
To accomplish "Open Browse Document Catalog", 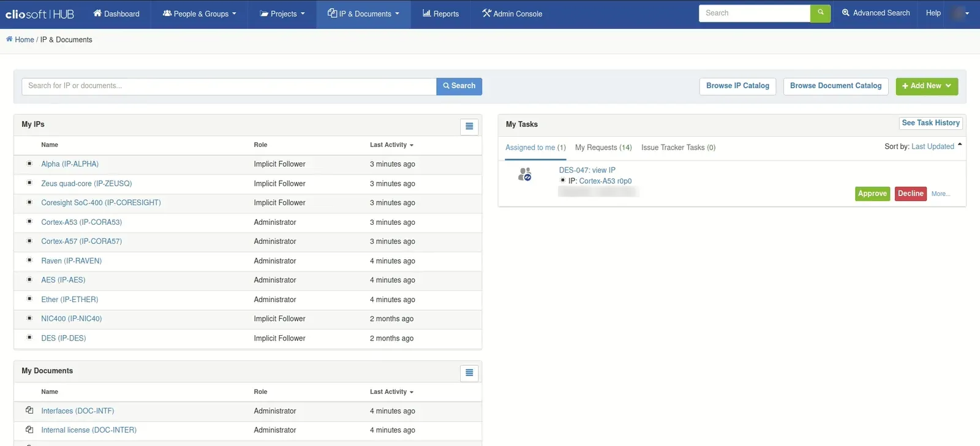I will tap(835, 86).
